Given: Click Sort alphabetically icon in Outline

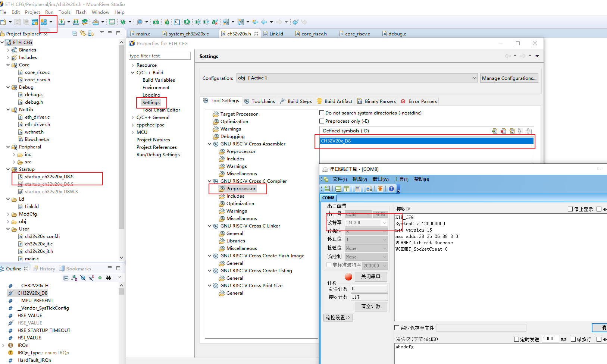Looking at the screenshot, I should [x=74, y=278].
